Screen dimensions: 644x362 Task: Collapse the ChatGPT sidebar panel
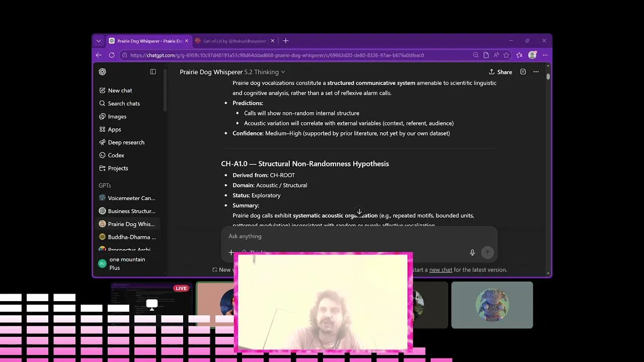tap(153, 72)
